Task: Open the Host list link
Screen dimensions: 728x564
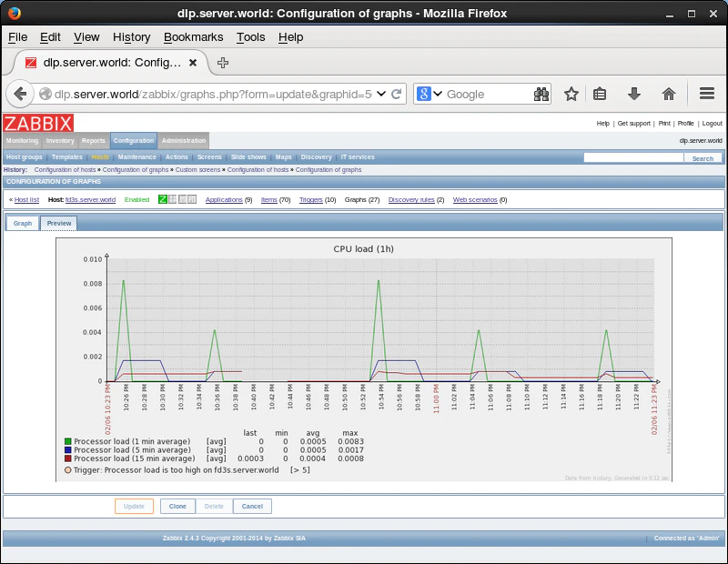Action: pos(26,199)
